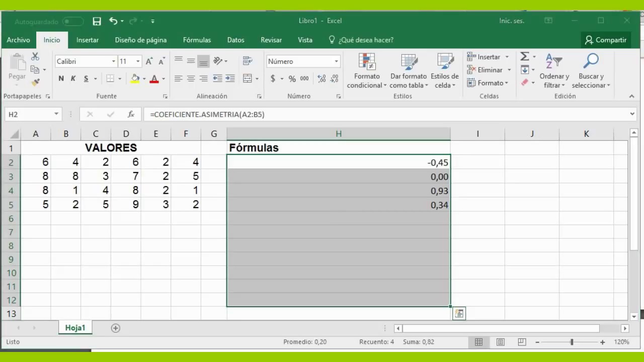Increase font size button

click(x=149, y=61)
